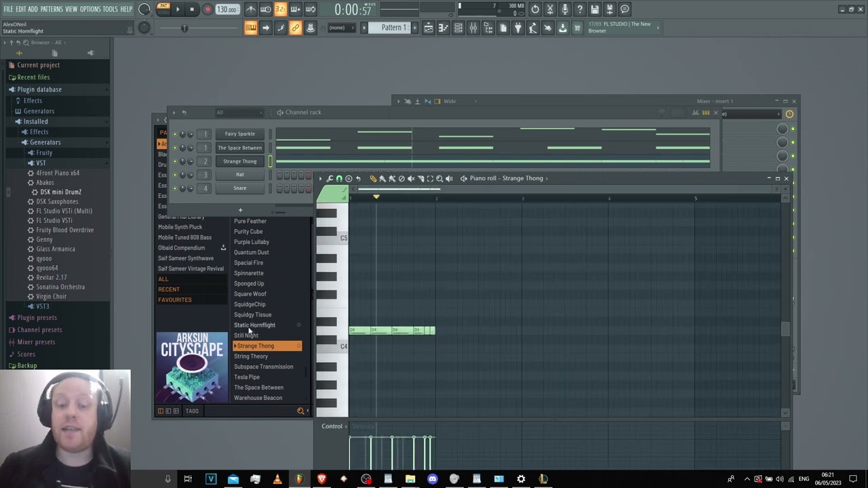
Task: Open the plugin picker plug icon
Action: [517, 28]
